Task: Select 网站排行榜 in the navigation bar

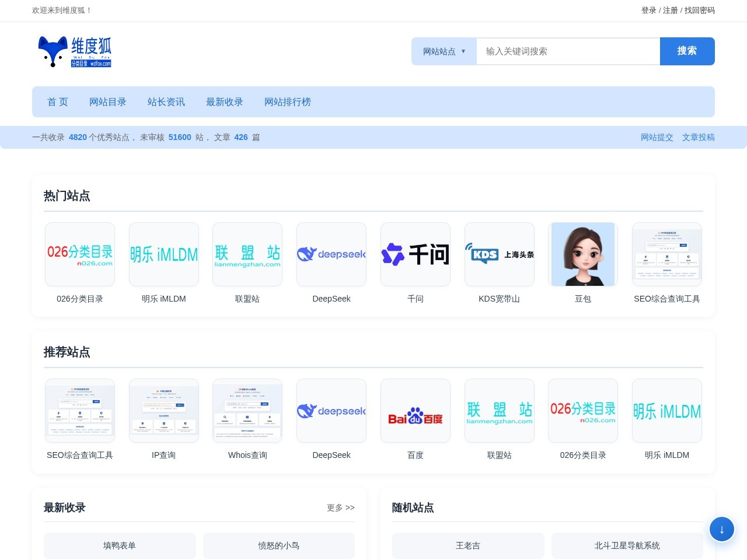Action: coord(288,101)
